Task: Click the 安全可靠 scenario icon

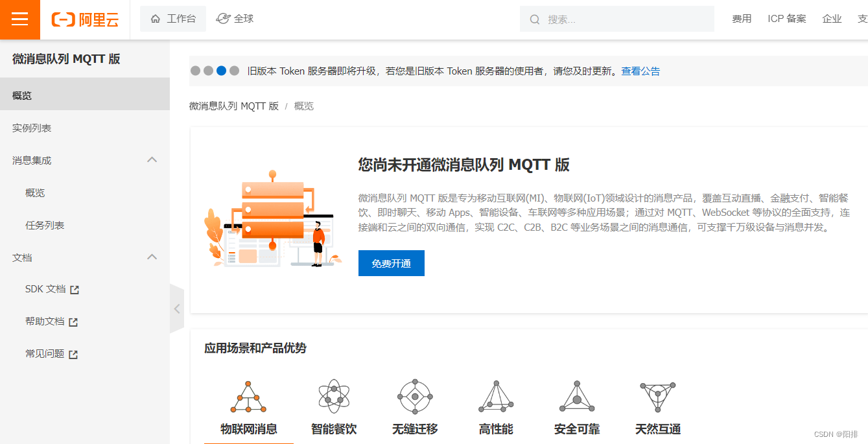Action: click(x=576, y=397)
